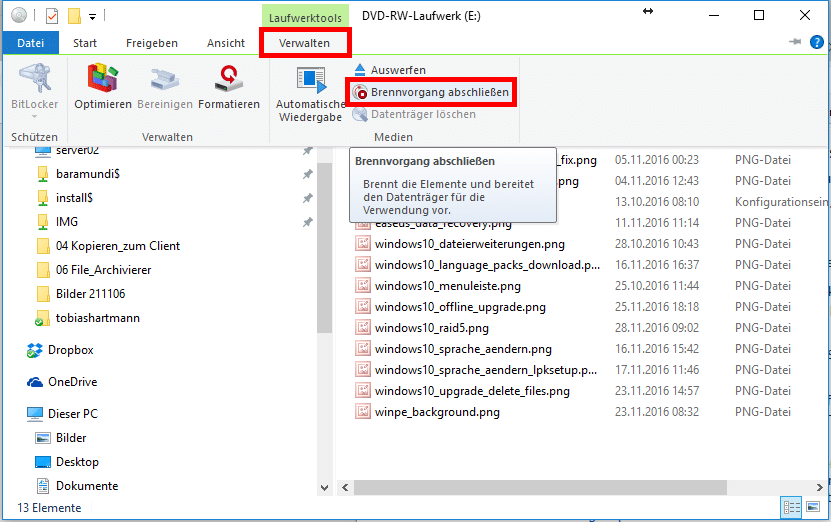Click the navigation pane scroll down arrow

[x=324, y=487]
